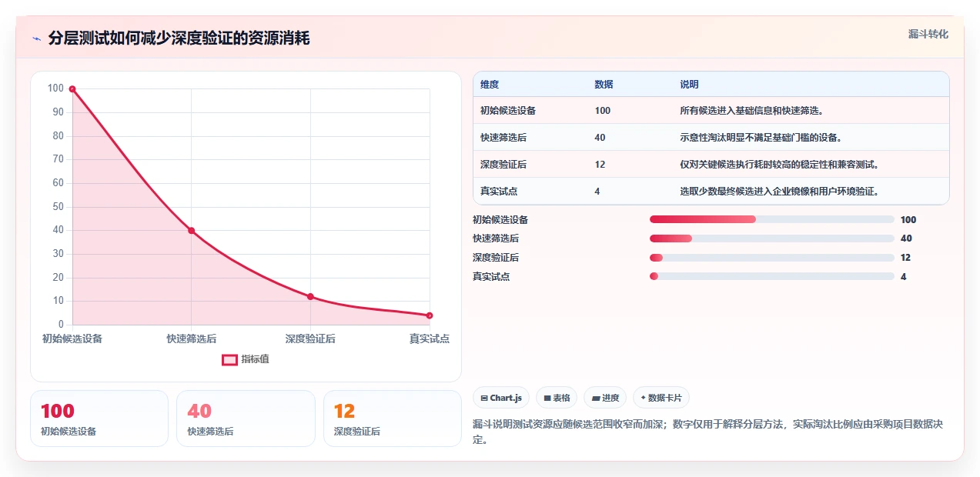This screenshot has height=477, width=980.
Task: Click the 初始候选设备 label in the progress list
Action: click(x=500, y=219)
